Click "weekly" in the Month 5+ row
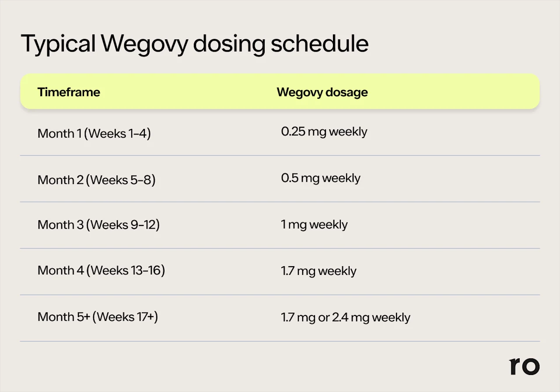 tap(391, 317)
